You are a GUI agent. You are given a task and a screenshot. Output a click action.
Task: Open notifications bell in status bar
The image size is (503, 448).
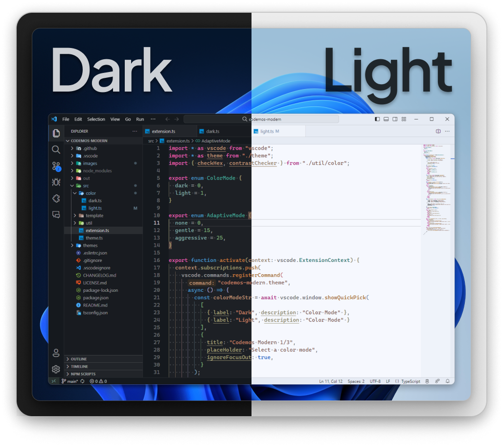tap(448, 381)
